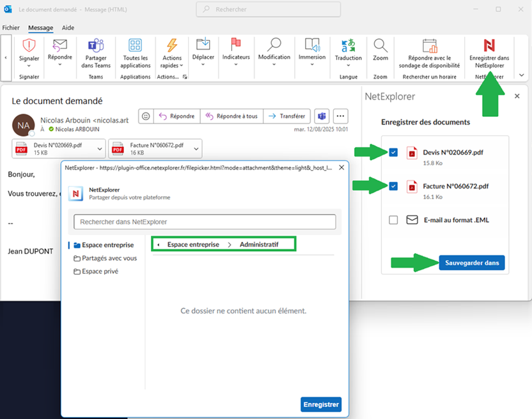This screenshot has height=419, width=532.
Task: Click the Enregistrer button in file picker
Action: (321, 404)
